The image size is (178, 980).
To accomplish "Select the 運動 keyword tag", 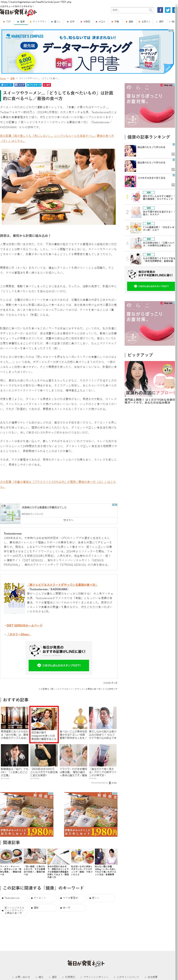I will point(43,908).
